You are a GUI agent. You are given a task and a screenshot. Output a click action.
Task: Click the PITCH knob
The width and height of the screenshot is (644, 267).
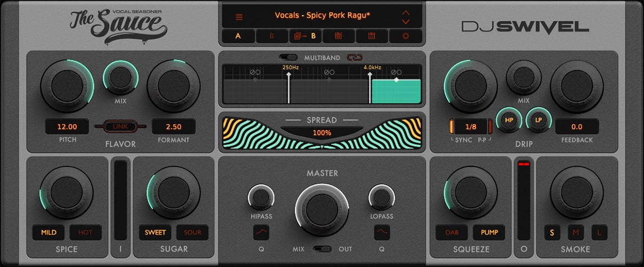coord(67,86)
